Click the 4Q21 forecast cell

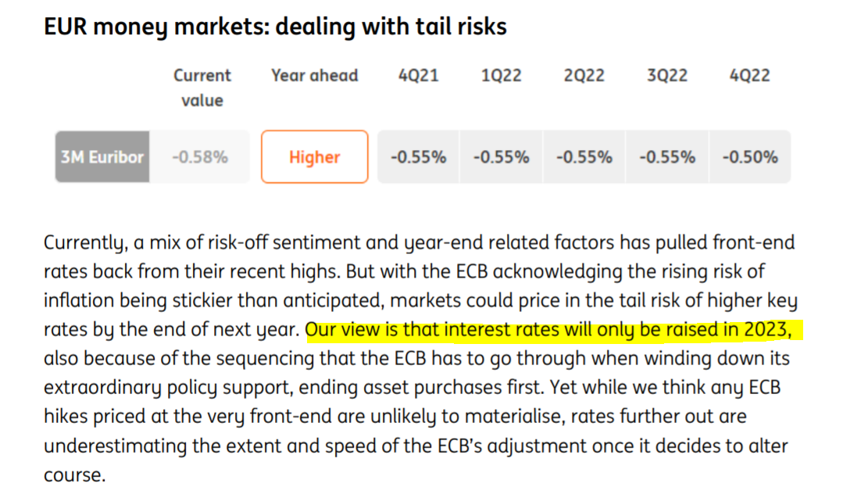click(418, 157)
